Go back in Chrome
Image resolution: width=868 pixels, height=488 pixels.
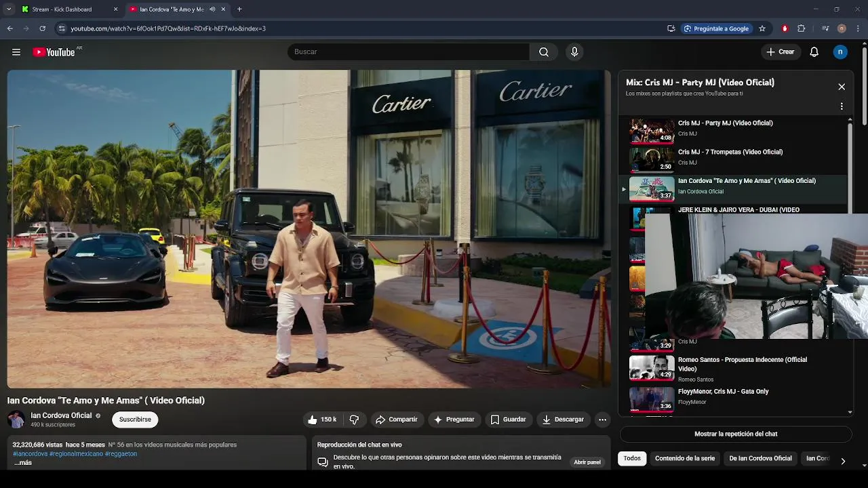click(10, 28)
